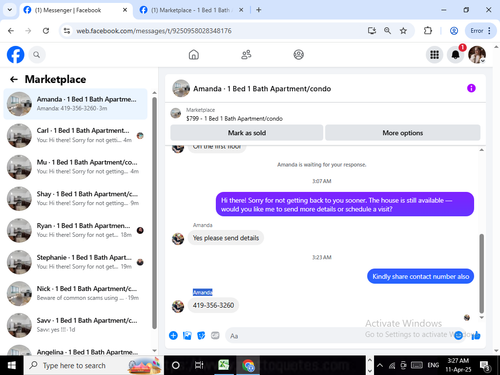This screenshot has height=375, width=500.
Task: Click the 'Kindly share contact number also' message
Action: click(x=420, y=276)
